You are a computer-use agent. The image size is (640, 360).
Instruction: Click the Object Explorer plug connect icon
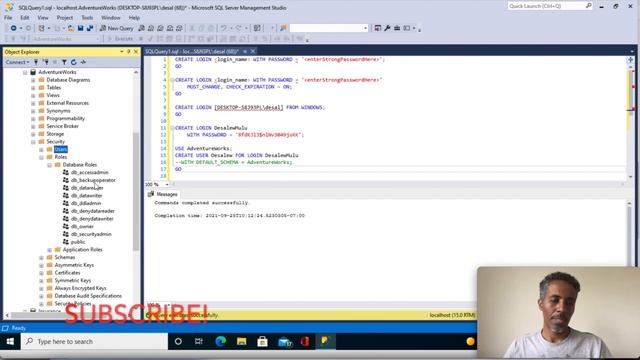pos(36,62)
